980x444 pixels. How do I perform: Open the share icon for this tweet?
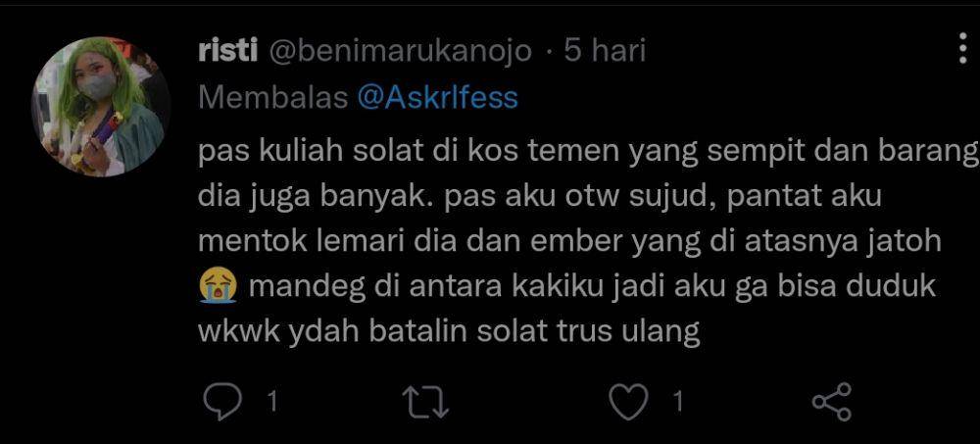(832, 402)
